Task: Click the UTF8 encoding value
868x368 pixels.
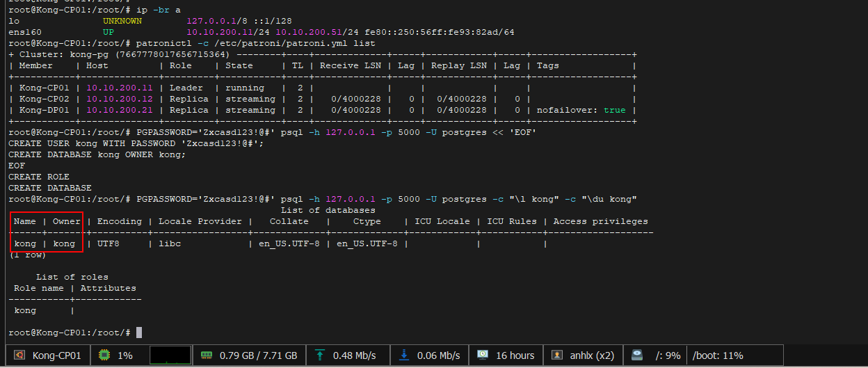Action: click(108, 243)
